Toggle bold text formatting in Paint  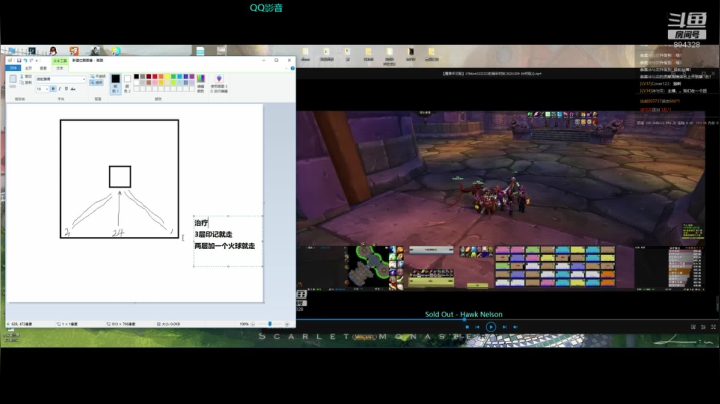(x=53, y=89)
